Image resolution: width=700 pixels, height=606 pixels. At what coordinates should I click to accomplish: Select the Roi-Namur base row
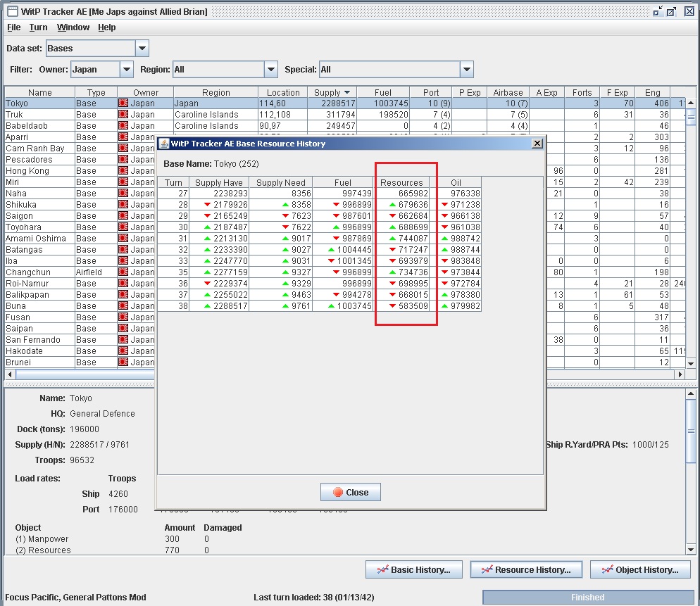(80, 284)
